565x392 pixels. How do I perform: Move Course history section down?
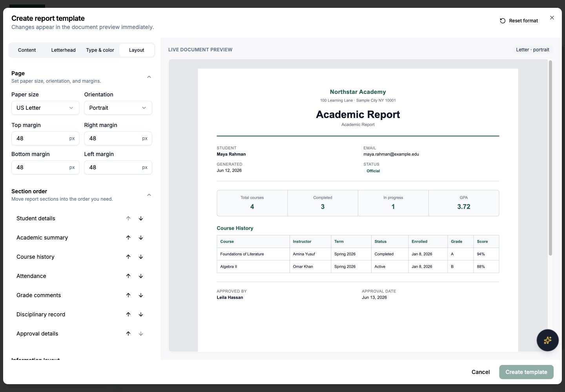141,257
